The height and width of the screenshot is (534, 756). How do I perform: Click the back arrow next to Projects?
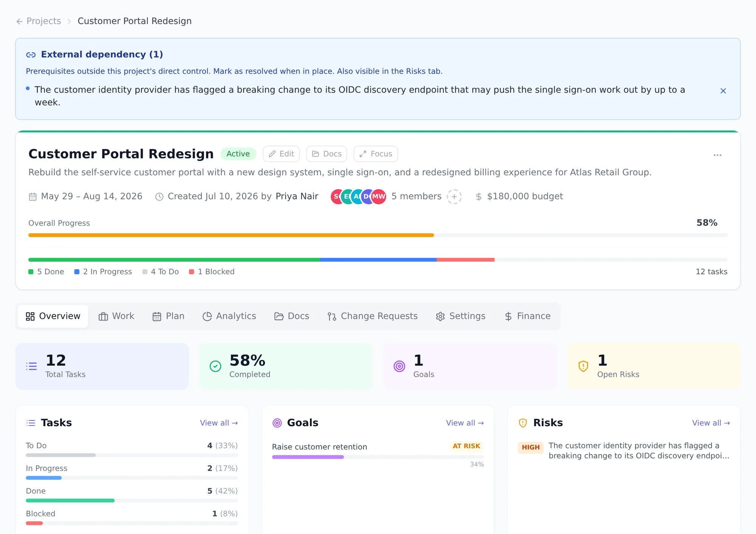pos(19,22)
